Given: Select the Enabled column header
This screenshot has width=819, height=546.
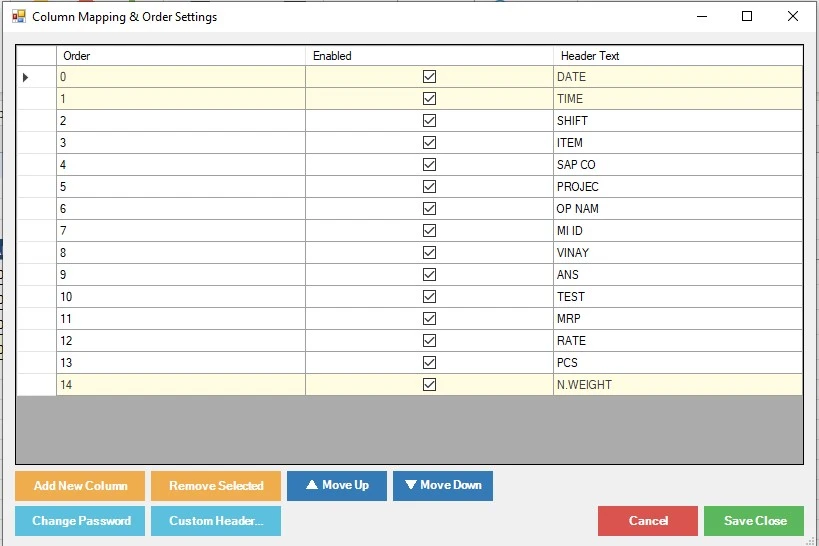Looking at the screenshot, I should [x=429, y=56].
